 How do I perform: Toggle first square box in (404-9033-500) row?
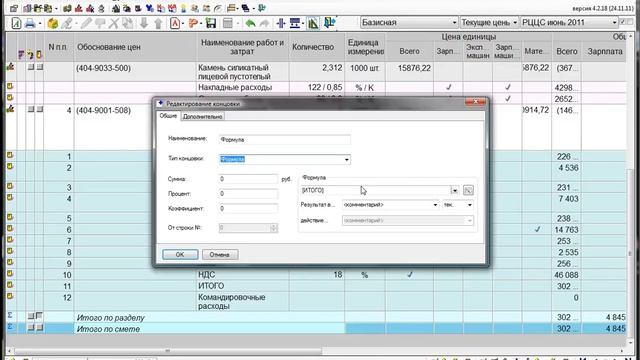(31, 67)
